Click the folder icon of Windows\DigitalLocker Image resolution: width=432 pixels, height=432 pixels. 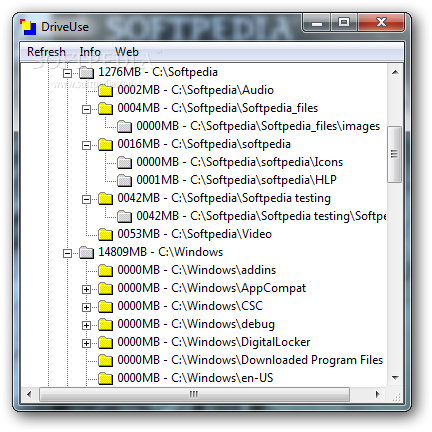(106, 342)
